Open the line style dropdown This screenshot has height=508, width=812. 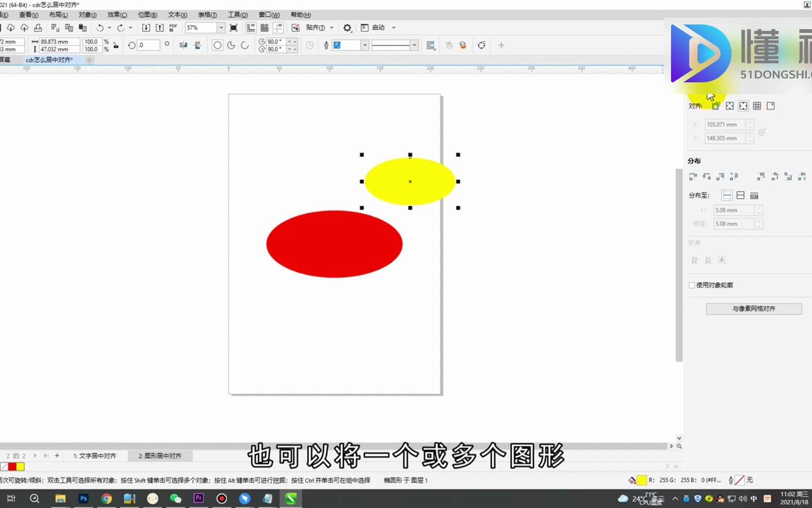414,45
